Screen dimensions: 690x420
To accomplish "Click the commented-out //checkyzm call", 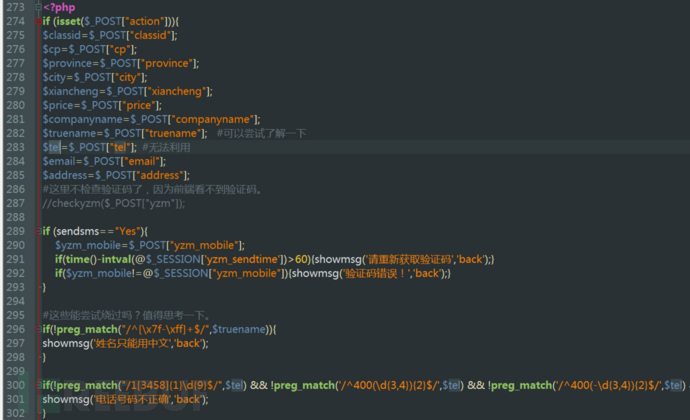I will 114,203.
